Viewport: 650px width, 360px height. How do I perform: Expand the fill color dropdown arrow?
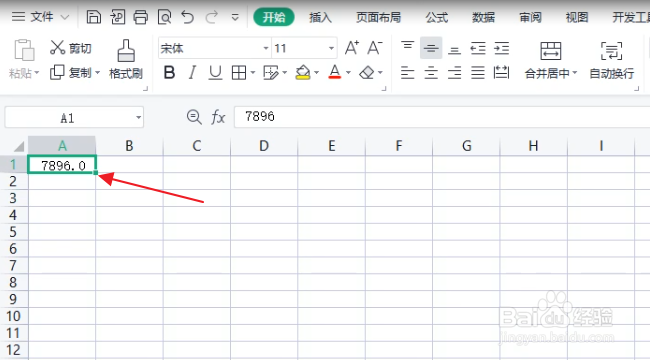(317, 73)
